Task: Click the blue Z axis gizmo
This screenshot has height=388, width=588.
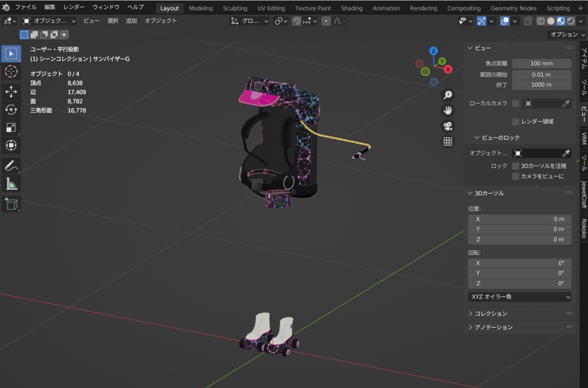Action: point(434,51)
